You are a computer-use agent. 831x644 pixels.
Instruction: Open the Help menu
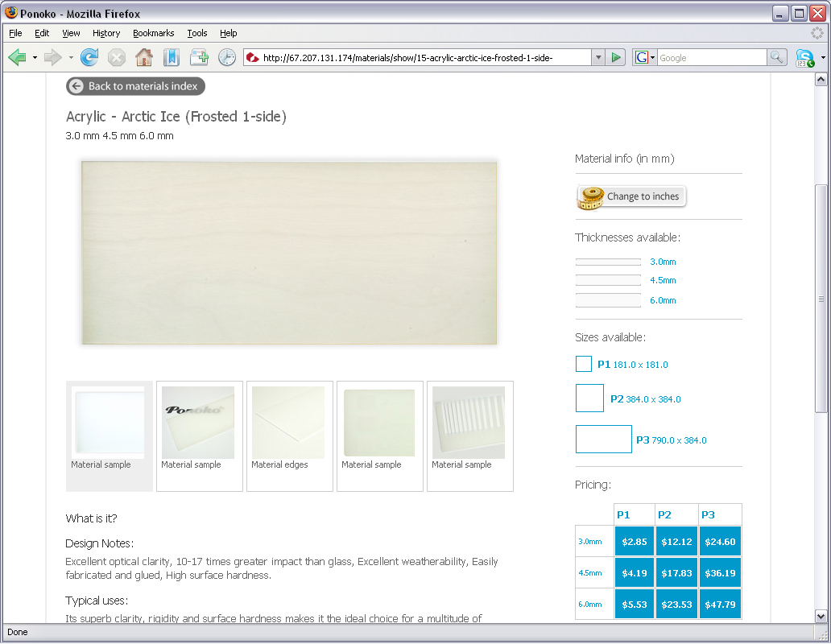229,33
